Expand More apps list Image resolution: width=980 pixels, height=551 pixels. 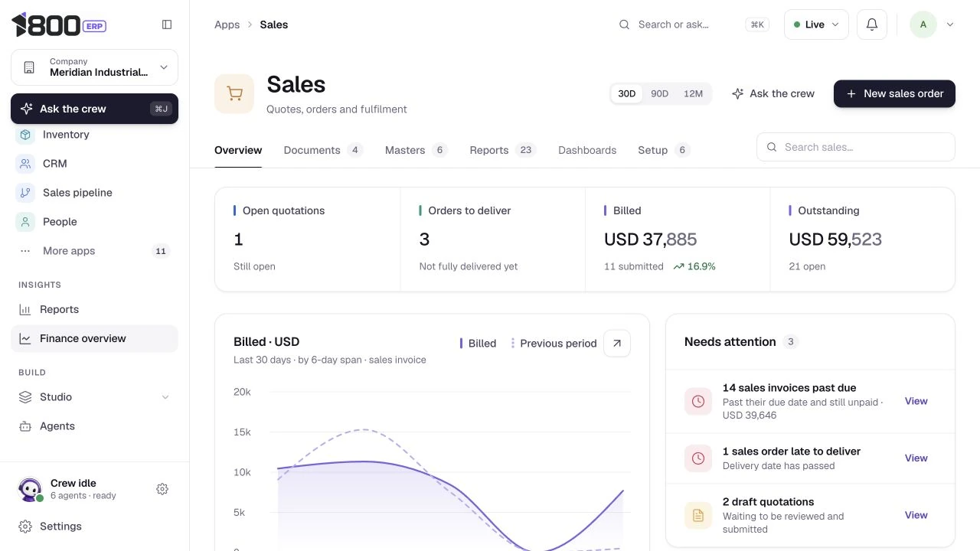[x=95, y=251]
